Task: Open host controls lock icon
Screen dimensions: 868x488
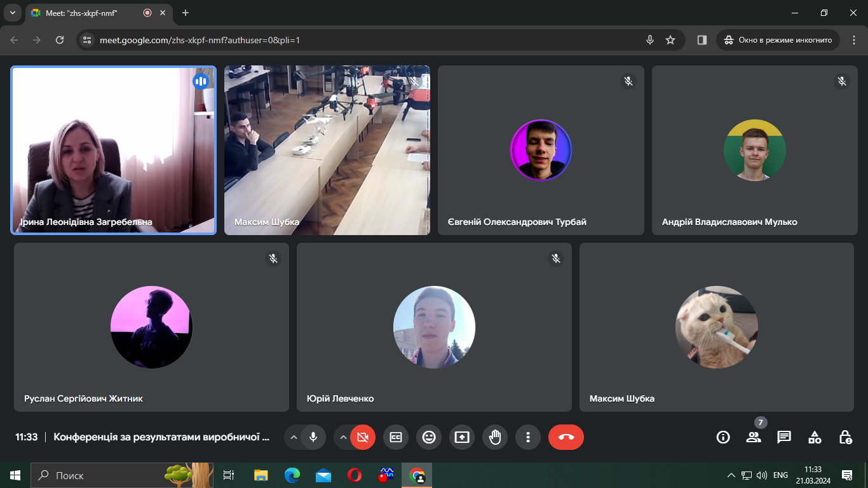Action: (x=845, y=437)
